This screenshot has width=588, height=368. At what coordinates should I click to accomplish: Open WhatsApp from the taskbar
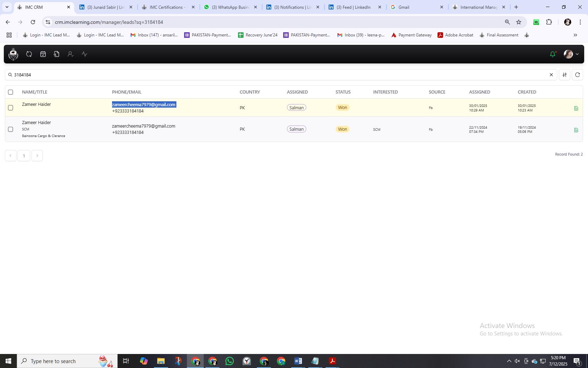230,361
